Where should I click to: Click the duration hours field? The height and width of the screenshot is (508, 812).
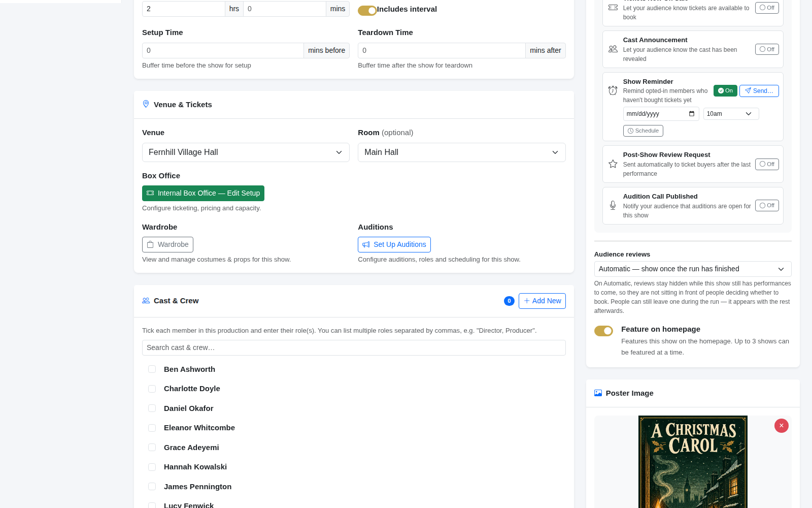pyautogui.click(x=183, y=9)
